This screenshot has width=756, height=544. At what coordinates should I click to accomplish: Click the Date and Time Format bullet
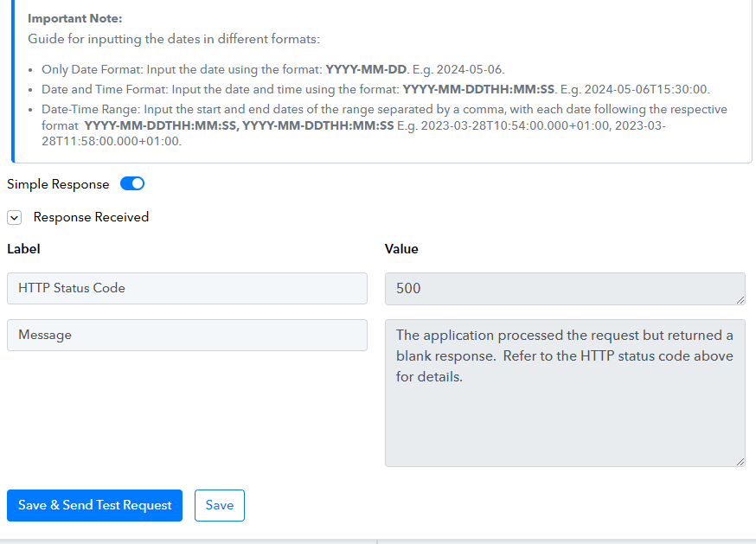click(375, 89)
